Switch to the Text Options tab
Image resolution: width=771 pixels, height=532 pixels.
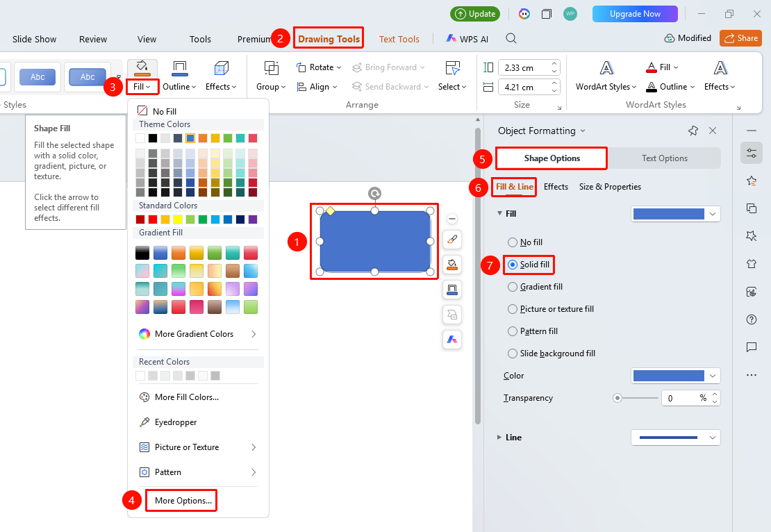coord(664,158)
